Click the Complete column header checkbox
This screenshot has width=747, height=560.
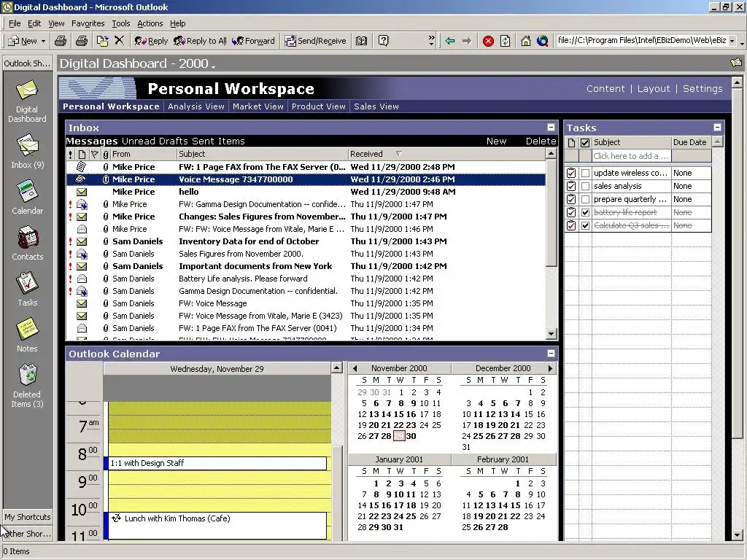[585, 142]
